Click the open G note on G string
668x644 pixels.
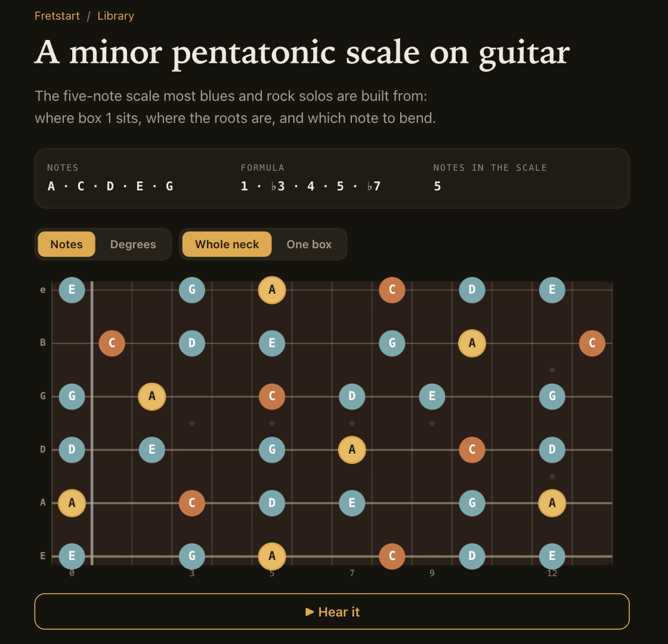[x=72, y=396]
